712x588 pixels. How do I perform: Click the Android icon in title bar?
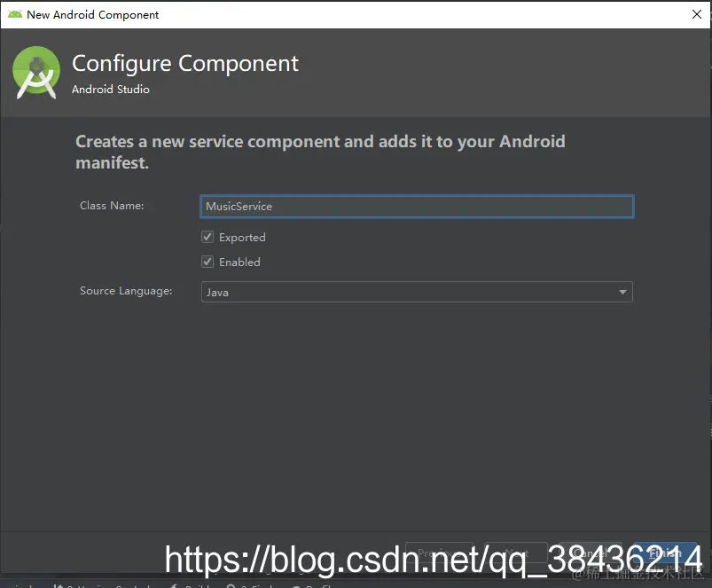tap(14, 14)
